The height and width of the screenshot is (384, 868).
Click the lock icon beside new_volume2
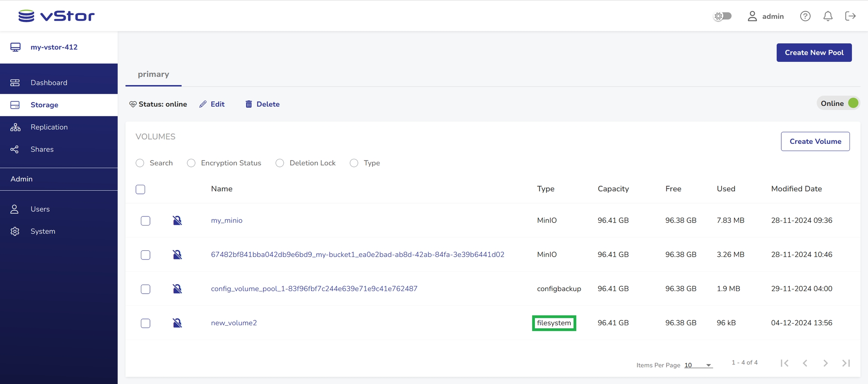point(177,323)
